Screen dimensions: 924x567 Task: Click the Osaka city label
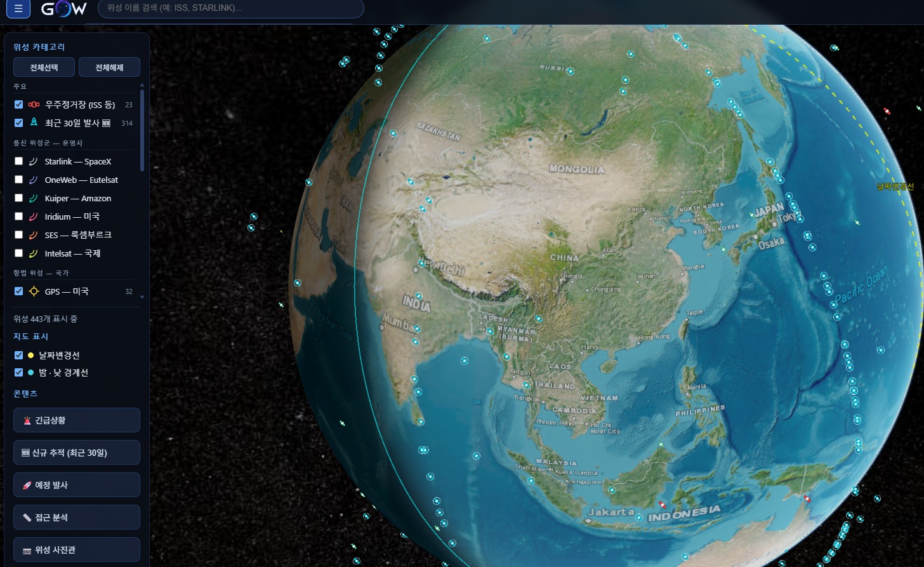click(x=771, y=243)
